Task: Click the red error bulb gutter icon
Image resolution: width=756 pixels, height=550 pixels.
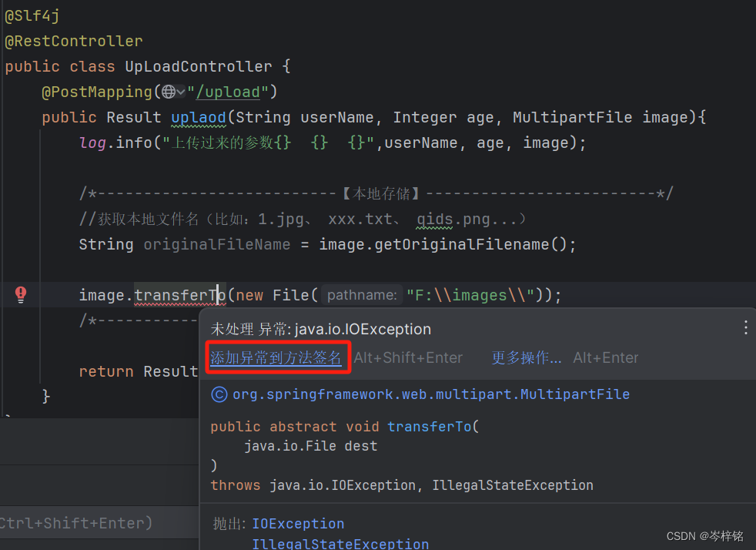Action: click(x=21, y=294)
